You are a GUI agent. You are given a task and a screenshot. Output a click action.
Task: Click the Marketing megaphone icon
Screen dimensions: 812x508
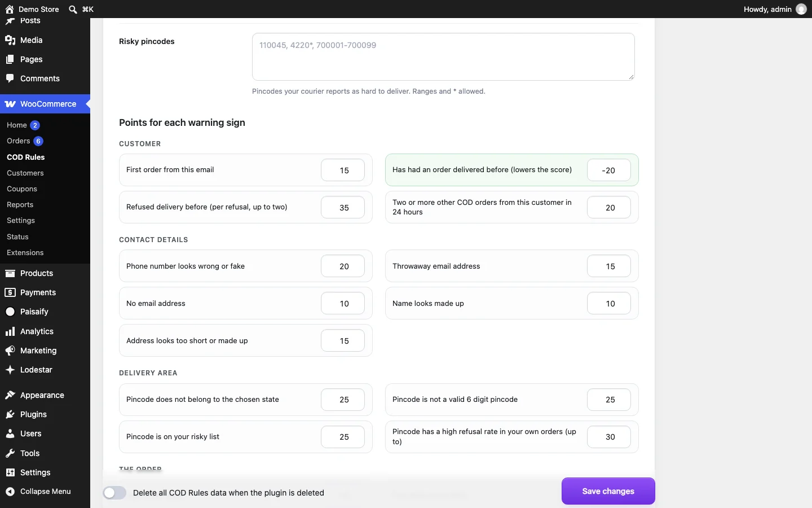10,351
